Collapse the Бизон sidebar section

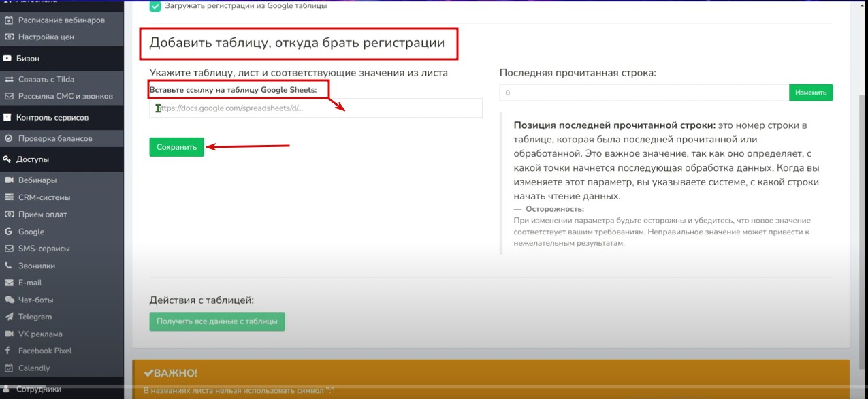(28, 59)
